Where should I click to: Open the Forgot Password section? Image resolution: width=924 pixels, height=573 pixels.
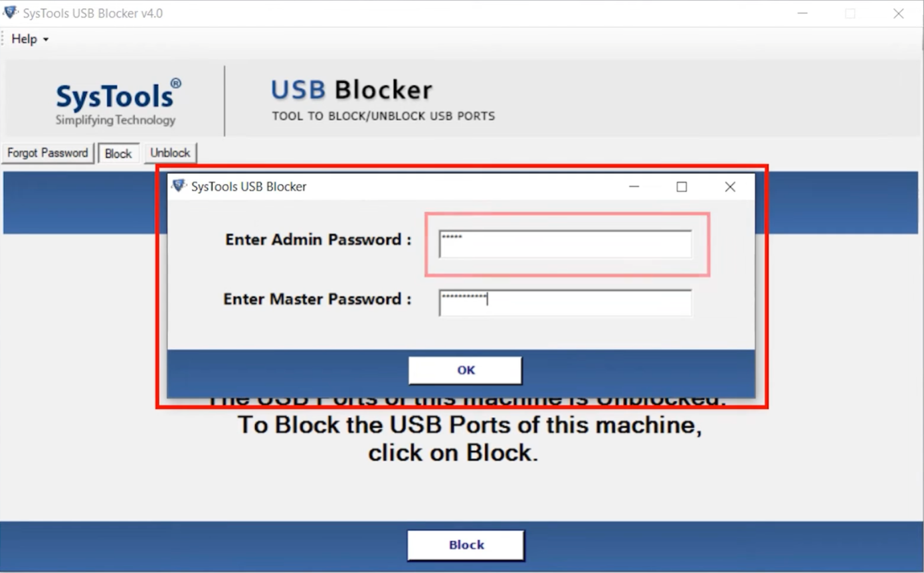(47, 152)
